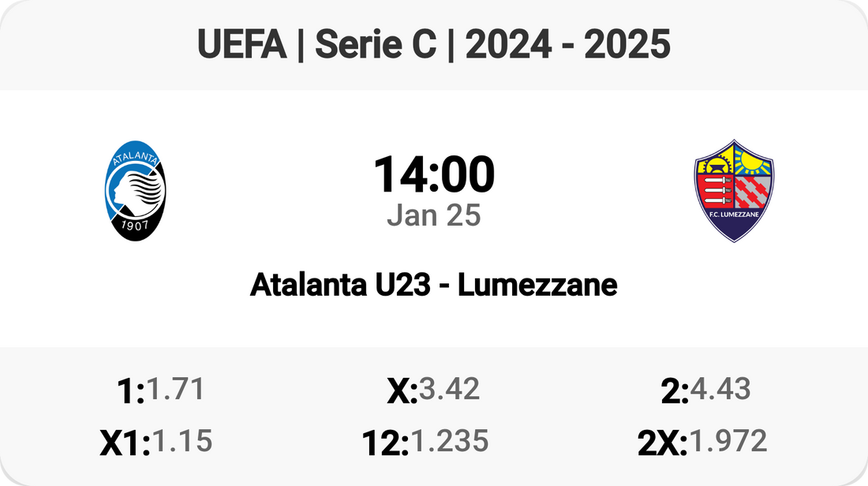Pick the 3.42 draw odds

[x=450, y=389]
